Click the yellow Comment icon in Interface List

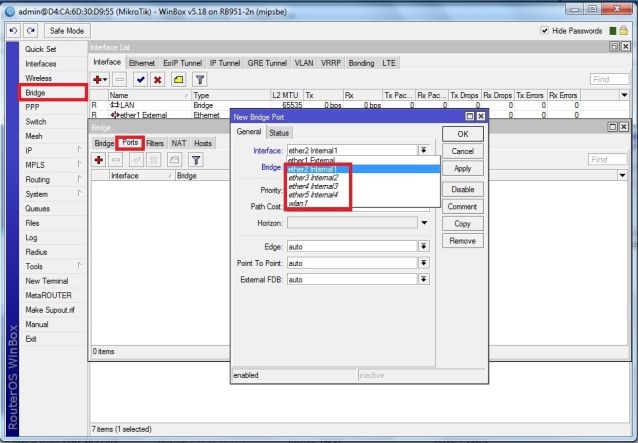(179, 80)
